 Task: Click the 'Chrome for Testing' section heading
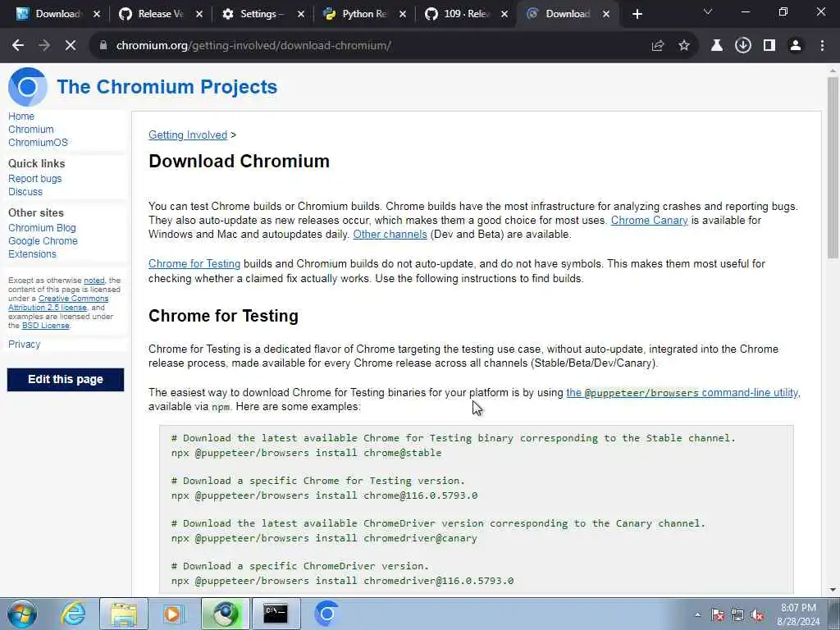[223, 316]
